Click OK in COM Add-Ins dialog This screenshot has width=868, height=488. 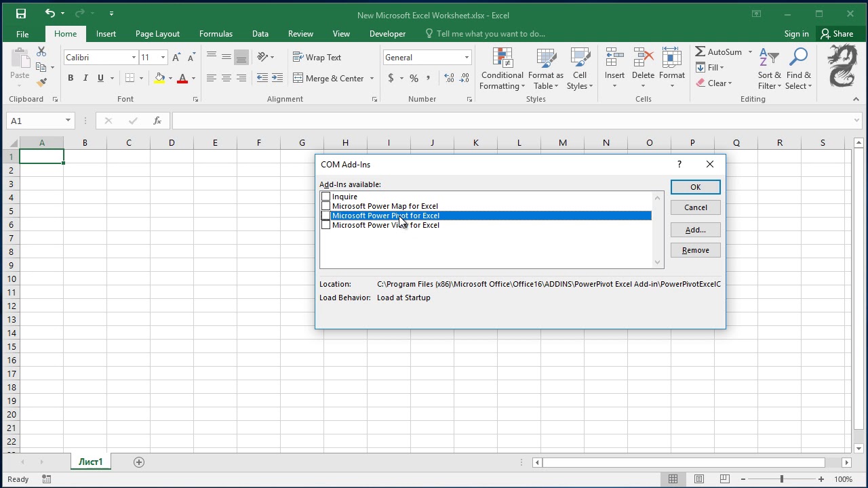click(x=695, y=187)
